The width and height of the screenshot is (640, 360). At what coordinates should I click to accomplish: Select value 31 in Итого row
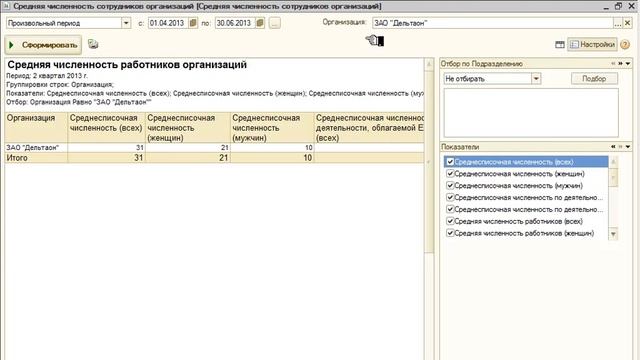click(106, 158)
